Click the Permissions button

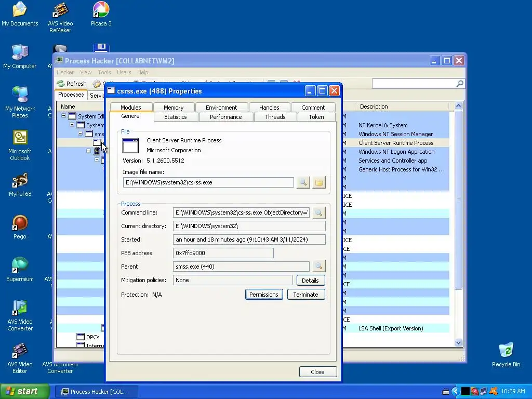point(263,295)
